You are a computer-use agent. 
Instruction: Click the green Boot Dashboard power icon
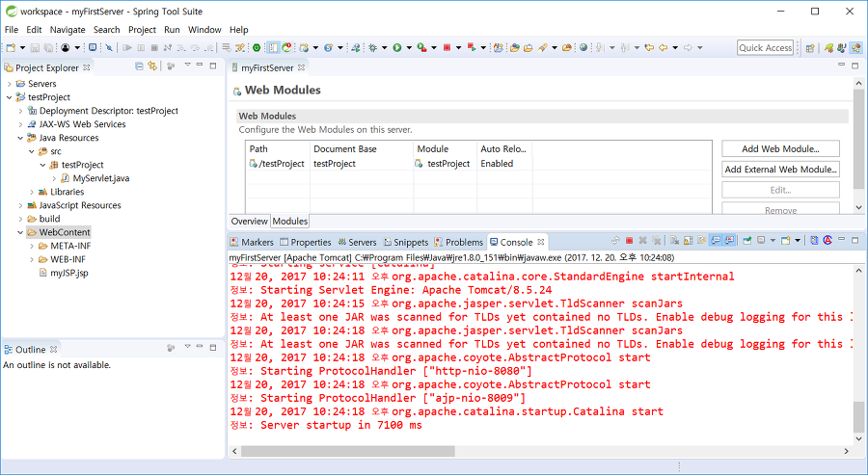click(x=257, y=48)
